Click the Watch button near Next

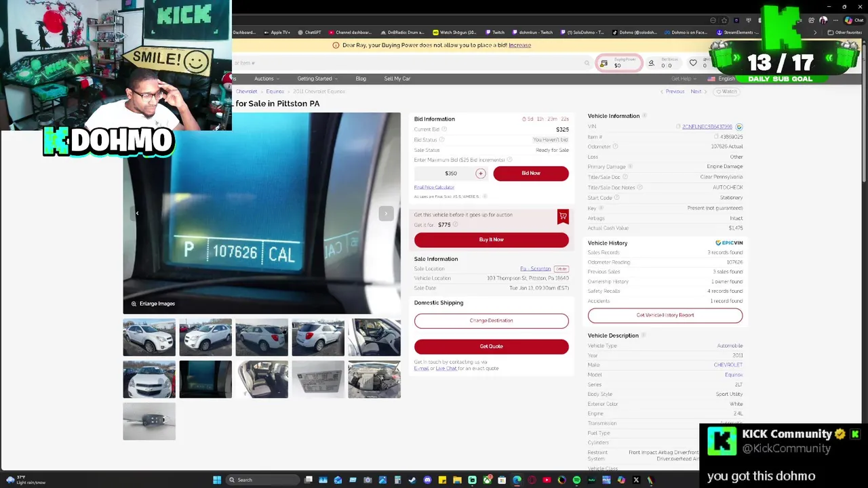(x=727, y=91)
